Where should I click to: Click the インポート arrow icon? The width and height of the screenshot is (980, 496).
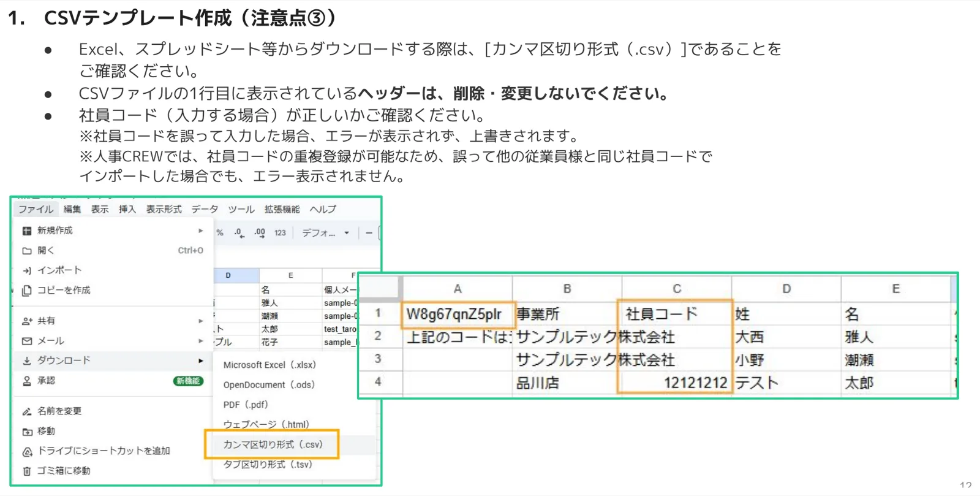point(27,270)
